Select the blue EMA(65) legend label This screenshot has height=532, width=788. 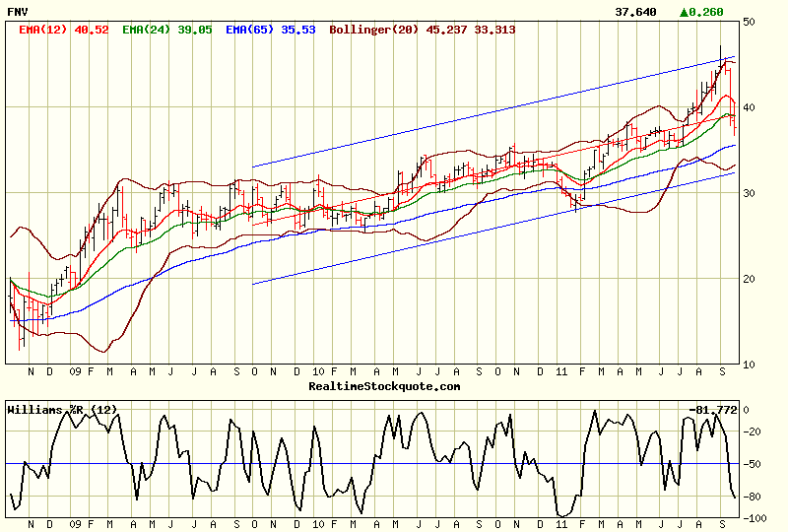pyautogui.click(x=252, y=31)
